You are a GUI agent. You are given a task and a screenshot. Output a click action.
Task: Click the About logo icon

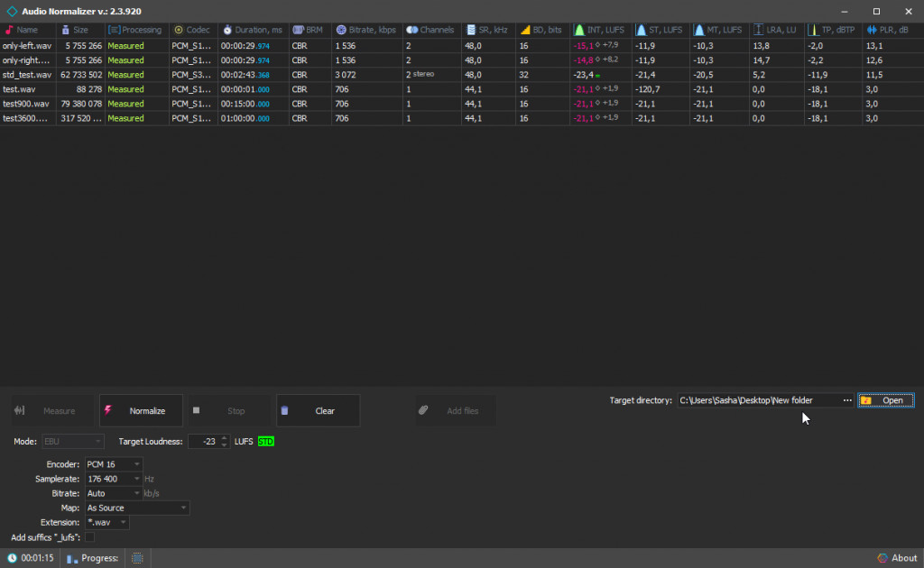[x=882, y=558]
